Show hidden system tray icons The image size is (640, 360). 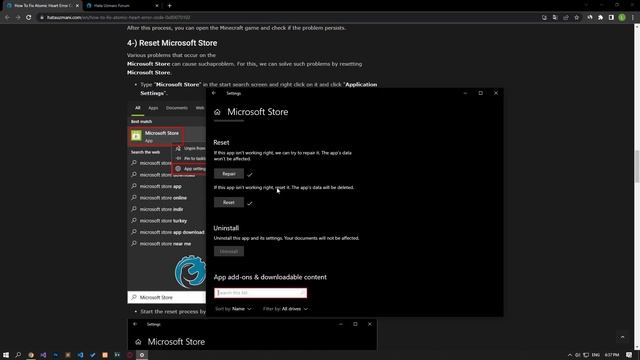570,355
